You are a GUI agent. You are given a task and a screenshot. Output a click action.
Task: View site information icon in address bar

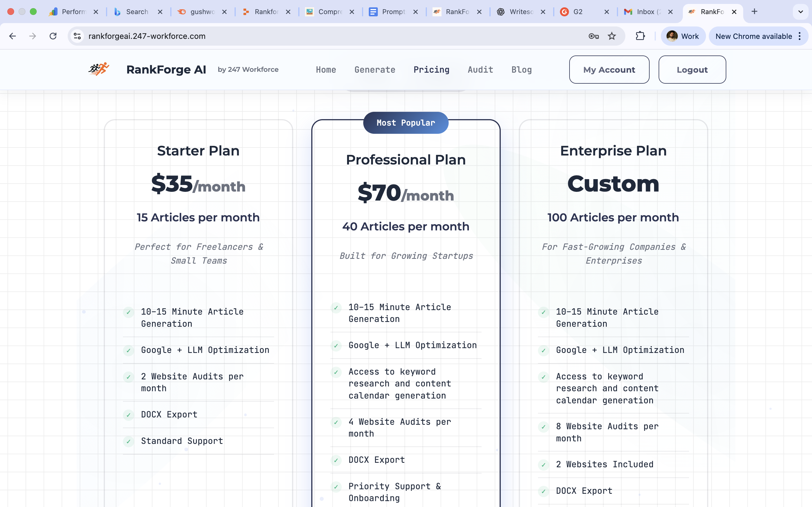[x=77, y=36]
